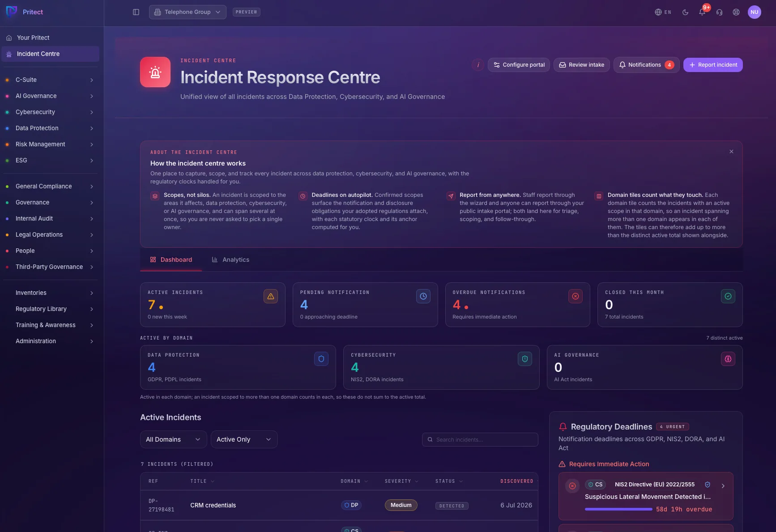Click Configure portal button
This screenshot has height=532, width=776.
[519, 65]
